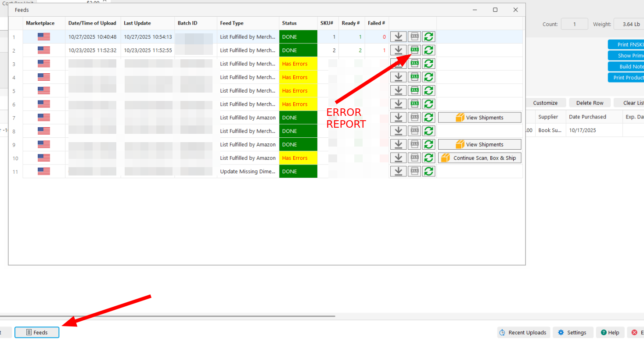The width and height of the screenshot is (644, 344).
Task: Click the US flag marketplace icon on row 3
Action: (44, 63)
